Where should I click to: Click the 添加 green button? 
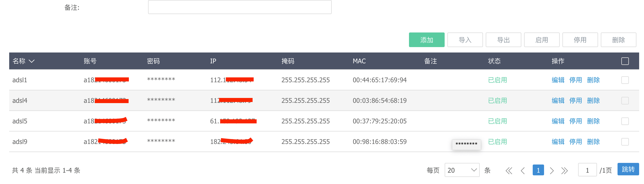426,40
